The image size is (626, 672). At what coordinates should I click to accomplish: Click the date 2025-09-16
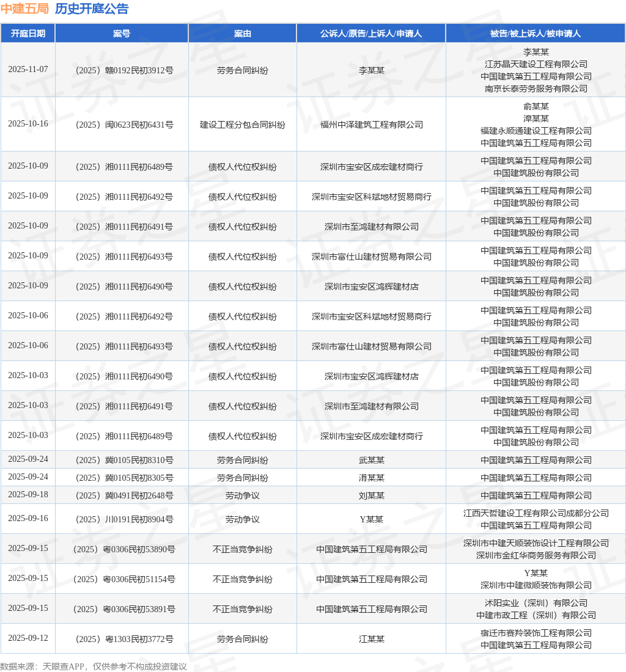pyautogui.click(x=28, y=519)
